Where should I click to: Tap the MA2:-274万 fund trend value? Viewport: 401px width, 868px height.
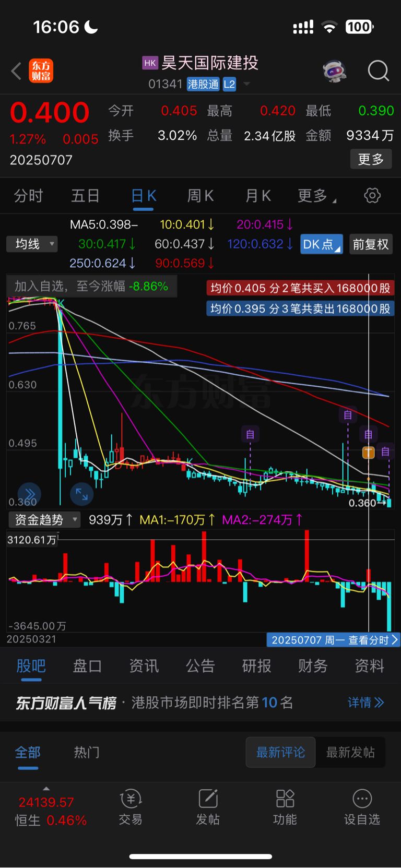click(x=262, y=520)
